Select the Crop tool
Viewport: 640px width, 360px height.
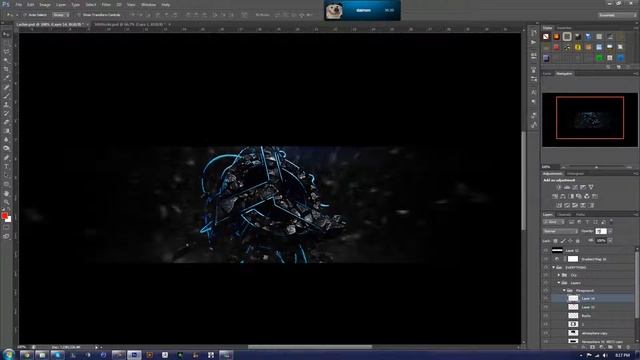(6, 69)
